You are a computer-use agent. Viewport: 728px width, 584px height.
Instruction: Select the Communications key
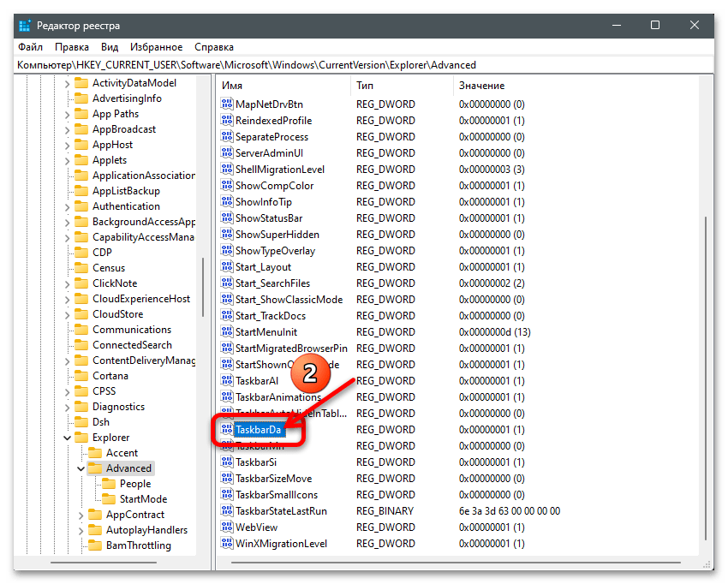[x=132, y=329]
